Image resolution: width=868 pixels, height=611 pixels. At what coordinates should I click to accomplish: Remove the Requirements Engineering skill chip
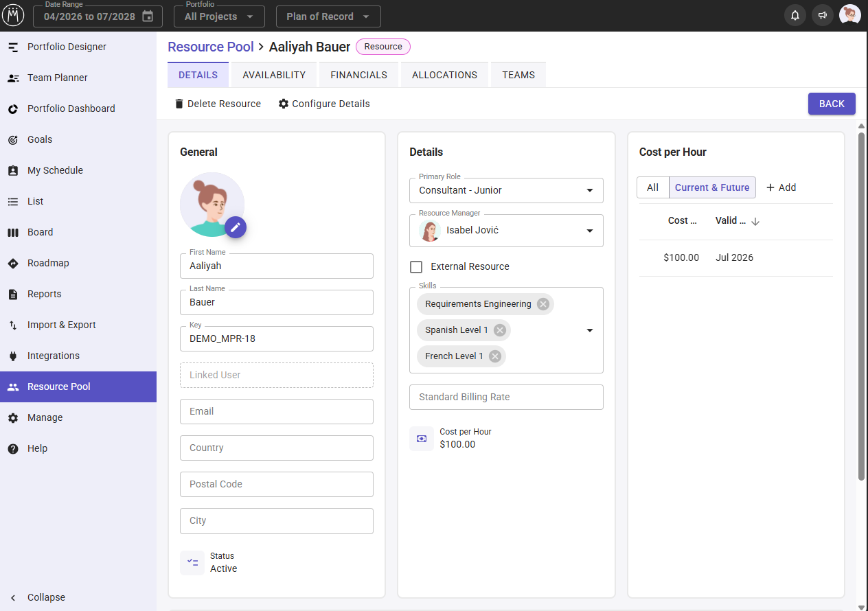click(543, 304)
